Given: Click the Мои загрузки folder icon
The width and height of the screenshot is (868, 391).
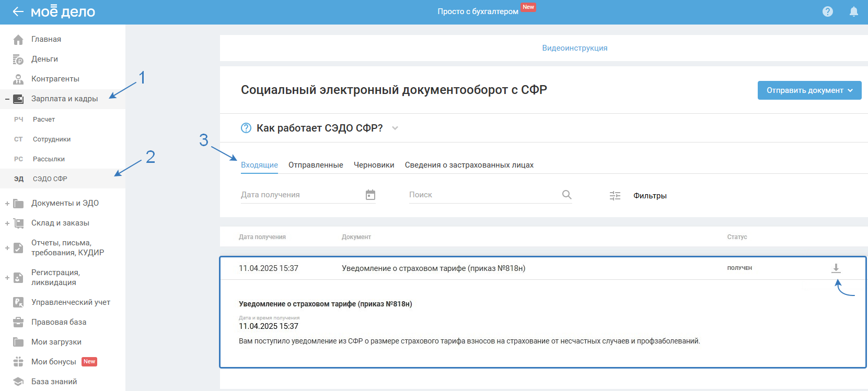Looking at the screenshot, I should click(x=18, y=342).
